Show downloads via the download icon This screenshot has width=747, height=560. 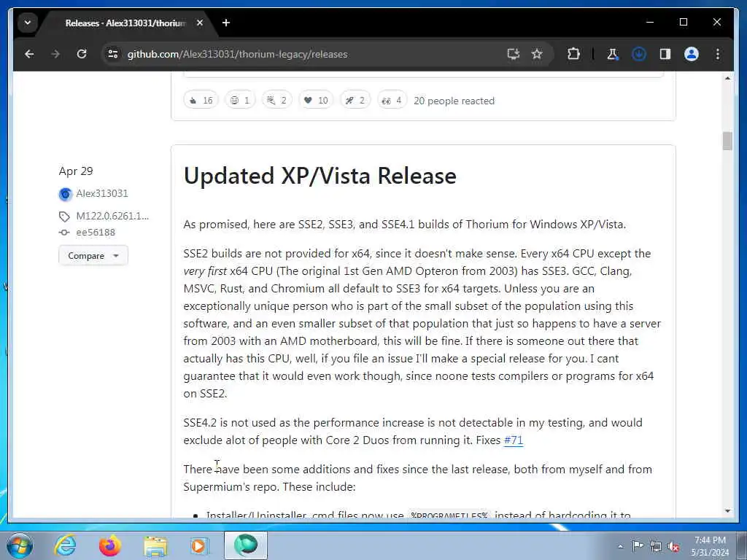coord(639,54)
